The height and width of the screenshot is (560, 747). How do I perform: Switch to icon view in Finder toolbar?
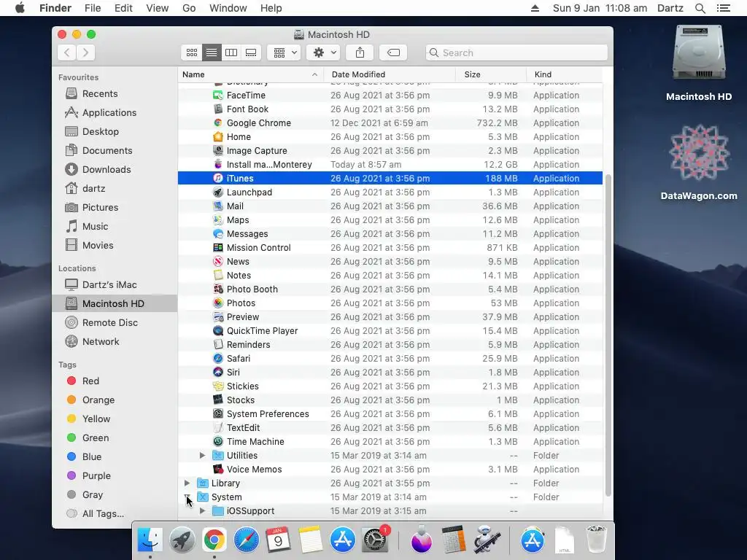point(192,52)
